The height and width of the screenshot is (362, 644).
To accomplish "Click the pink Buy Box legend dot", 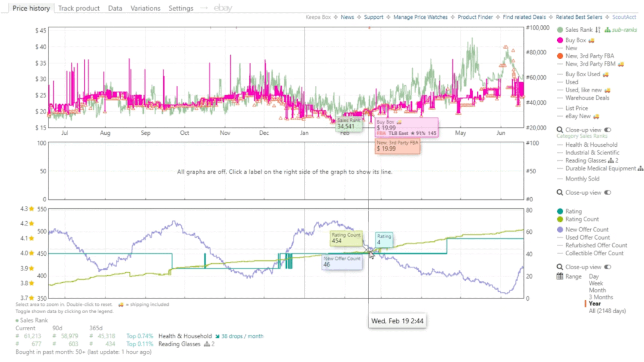I will (560, 40).
